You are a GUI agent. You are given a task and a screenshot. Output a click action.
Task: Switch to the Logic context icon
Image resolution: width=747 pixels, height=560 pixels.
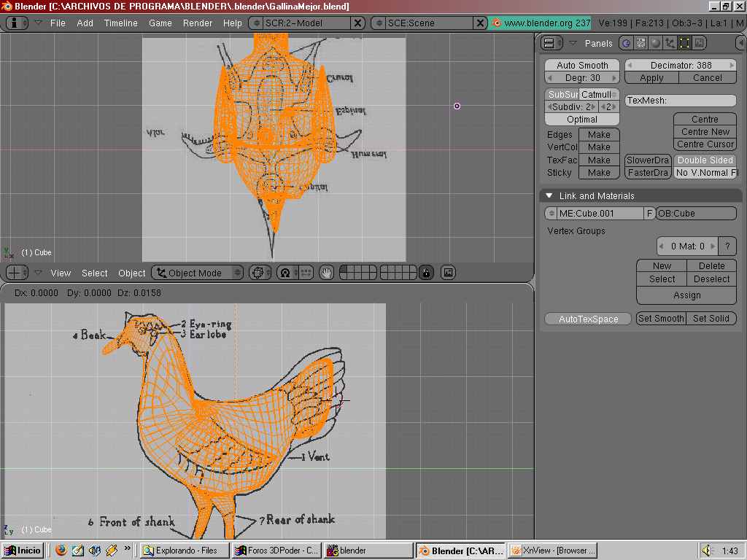626,43
